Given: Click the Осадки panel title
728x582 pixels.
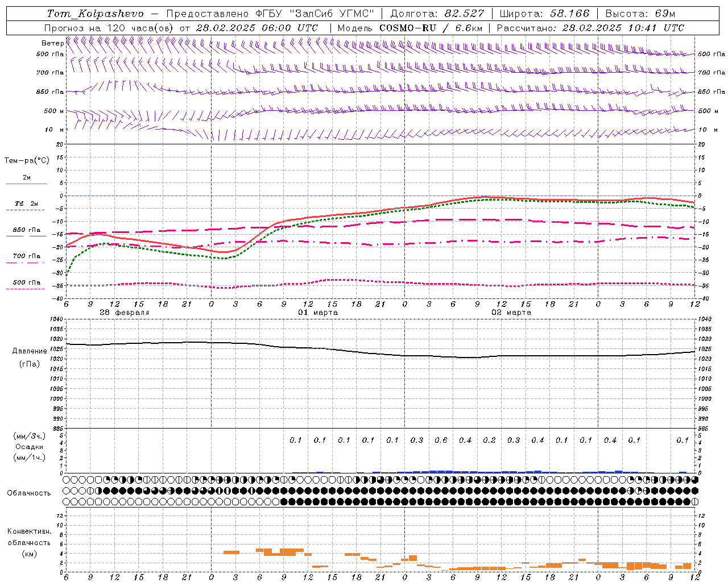Looking at the screenshot, I should (x=30, y=447).
